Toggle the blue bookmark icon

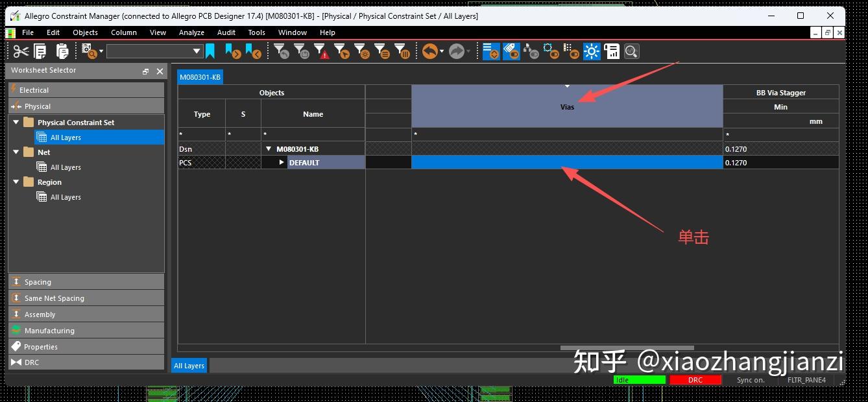210,51
